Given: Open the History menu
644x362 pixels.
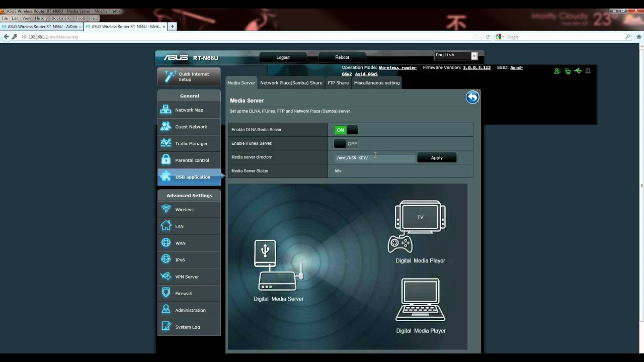Looking at the screenshot, I should click(x=41, y=18).
